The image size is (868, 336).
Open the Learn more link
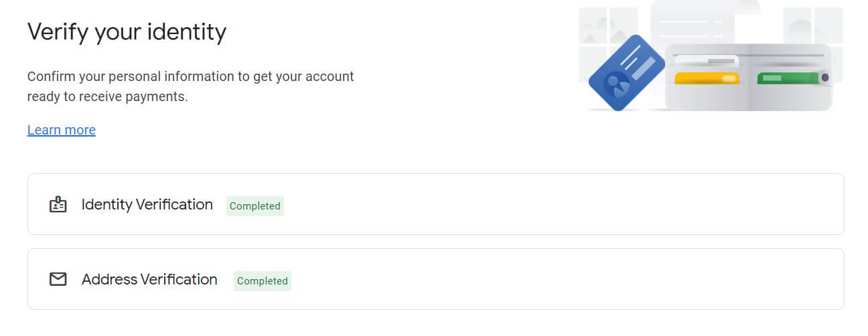pos(62,130)
